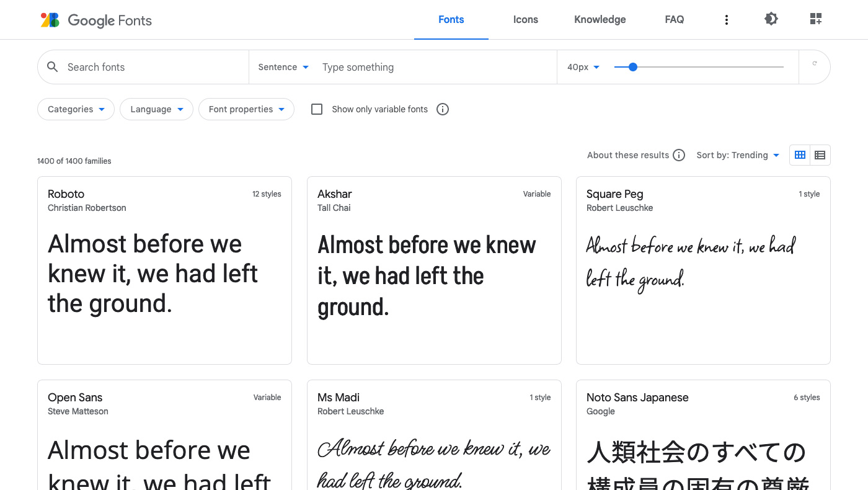Open the Noto Sans Japanese font card

703,435
